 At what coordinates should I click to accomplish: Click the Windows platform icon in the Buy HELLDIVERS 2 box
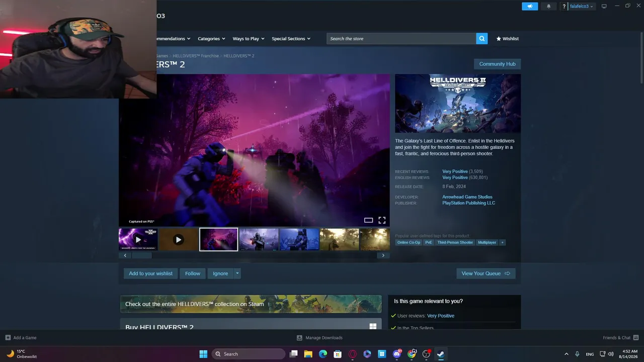pos(373,326)
